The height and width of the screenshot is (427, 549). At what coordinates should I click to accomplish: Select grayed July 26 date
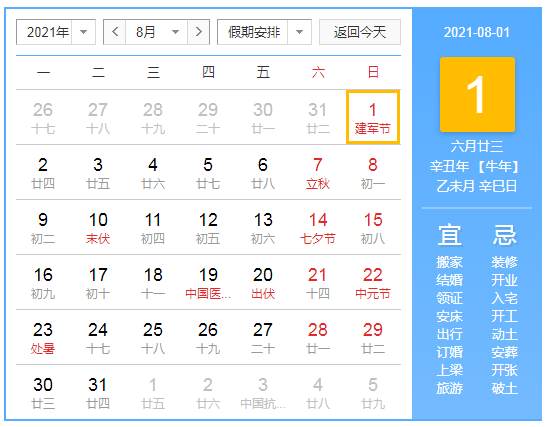click(43, 117)
